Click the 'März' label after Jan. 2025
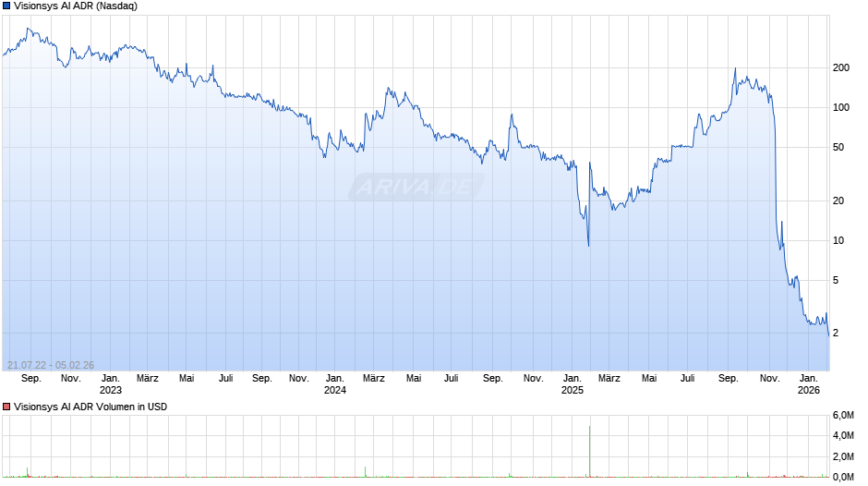The width and height of the screenshot is (868, 486). click(609, 379)
